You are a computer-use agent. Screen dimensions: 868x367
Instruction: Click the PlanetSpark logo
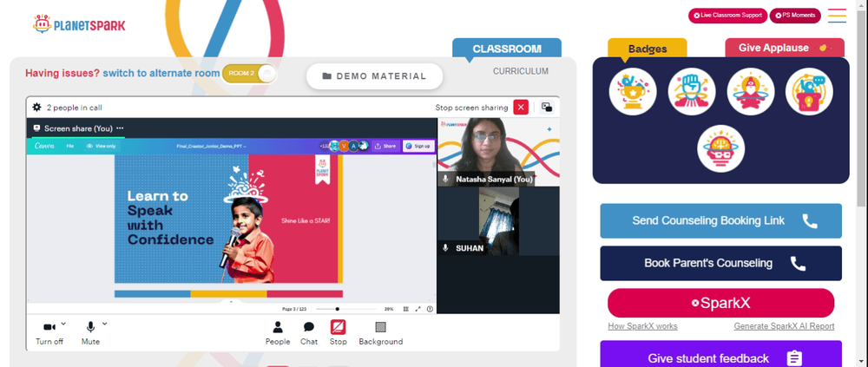pyautogui.click(x=79, y=23)
